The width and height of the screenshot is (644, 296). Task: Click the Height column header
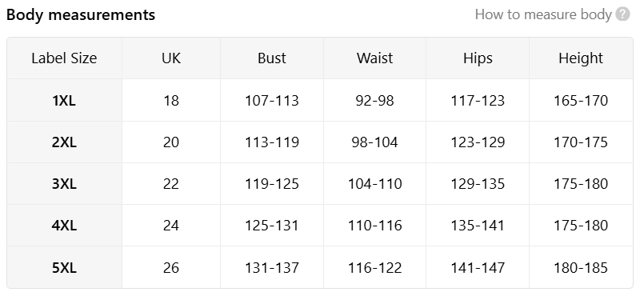tap(581, 58)
